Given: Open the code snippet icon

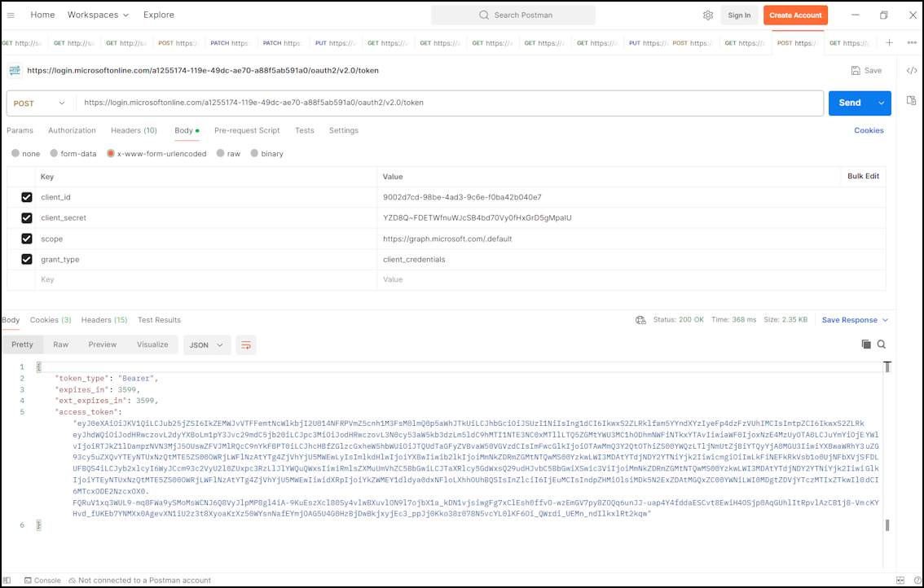Looking at the screenshot, I should (912, 71).
